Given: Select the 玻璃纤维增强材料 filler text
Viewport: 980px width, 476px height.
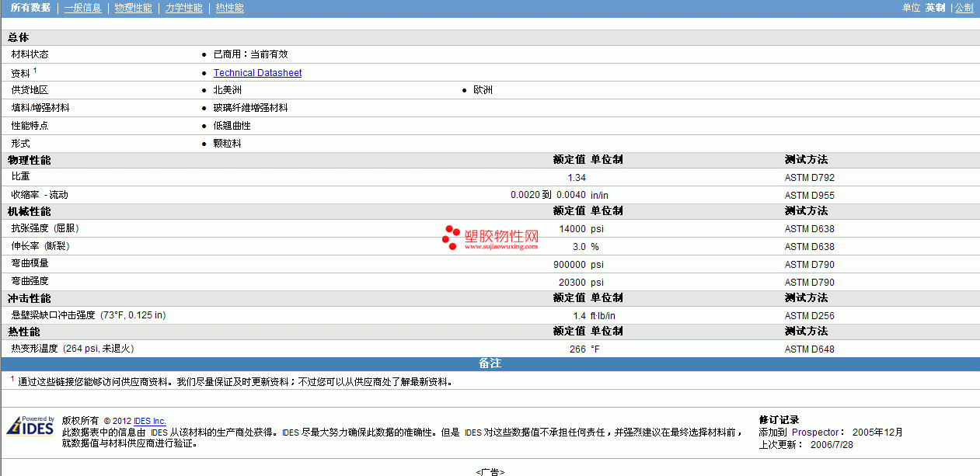Looking at the screenshot, I should tap(250, 108).
